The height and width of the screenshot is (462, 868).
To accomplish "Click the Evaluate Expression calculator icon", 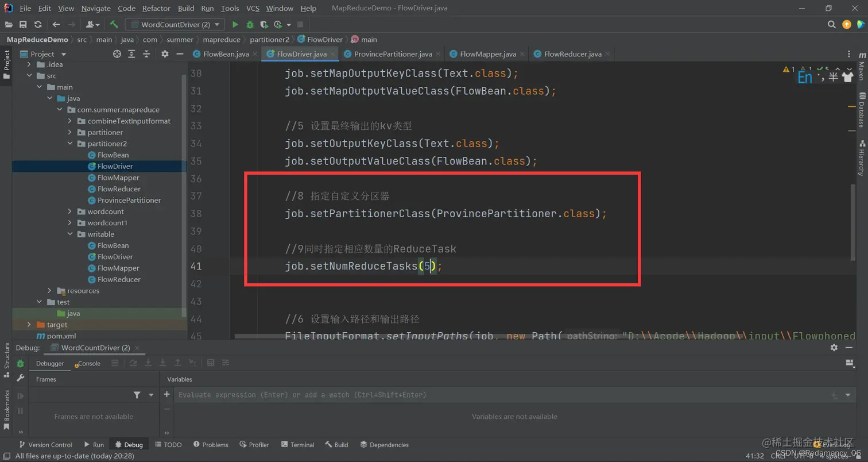I will 210,363.
